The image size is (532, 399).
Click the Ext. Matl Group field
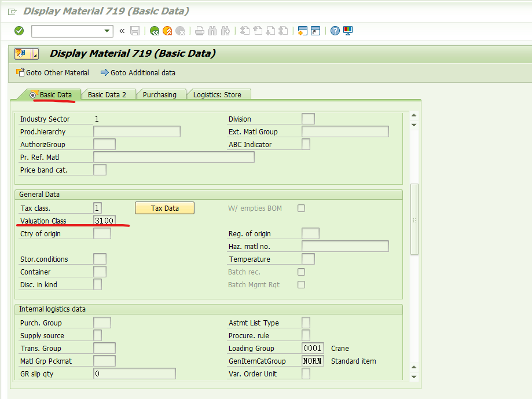(x=345, y=131)
